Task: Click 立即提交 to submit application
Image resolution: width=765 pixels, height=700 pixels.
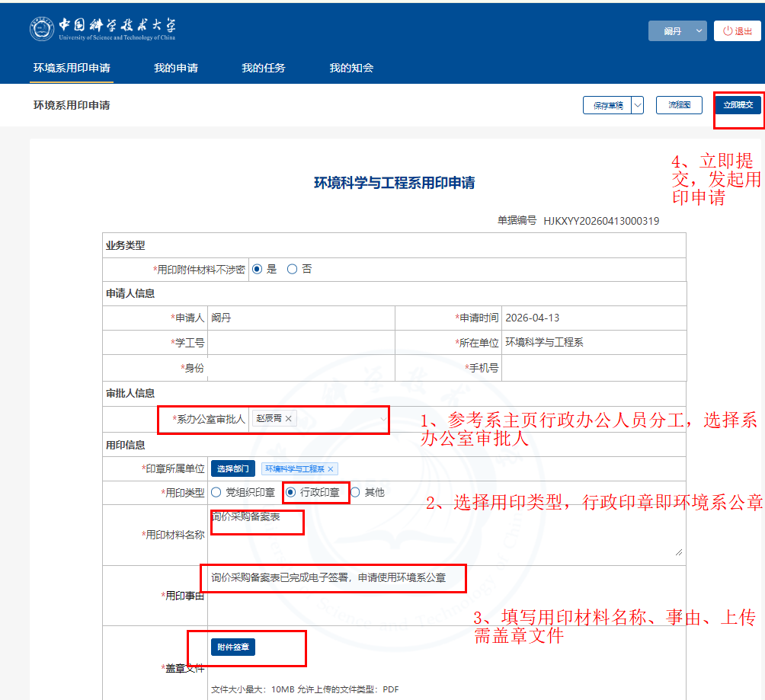Action: pyautogui.click(x=738, y=105)
